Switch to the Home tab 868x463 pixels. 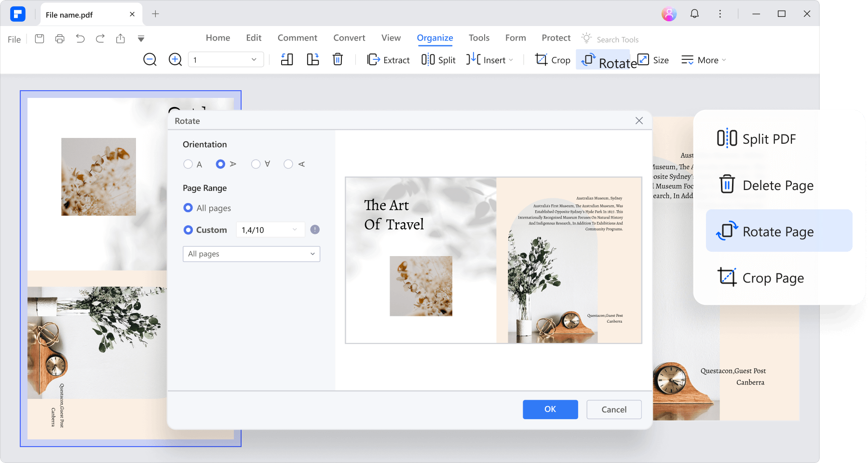218,38
